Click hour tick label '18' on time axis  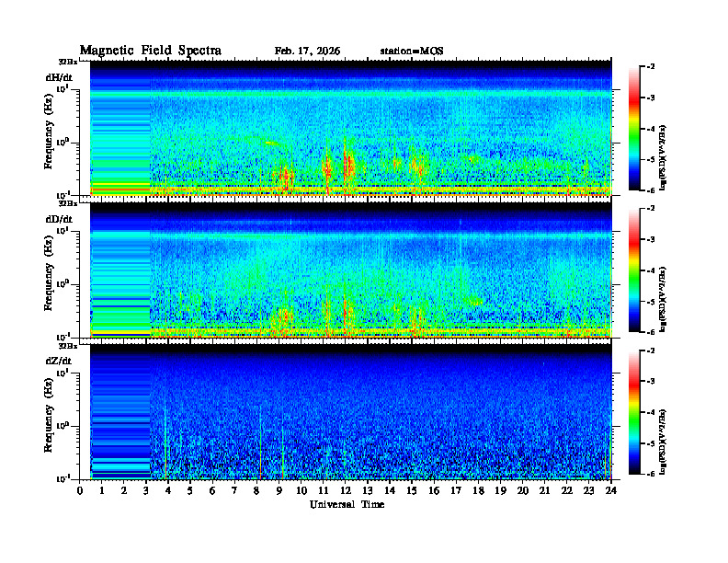pyautogui.click(x=478, y=491)
